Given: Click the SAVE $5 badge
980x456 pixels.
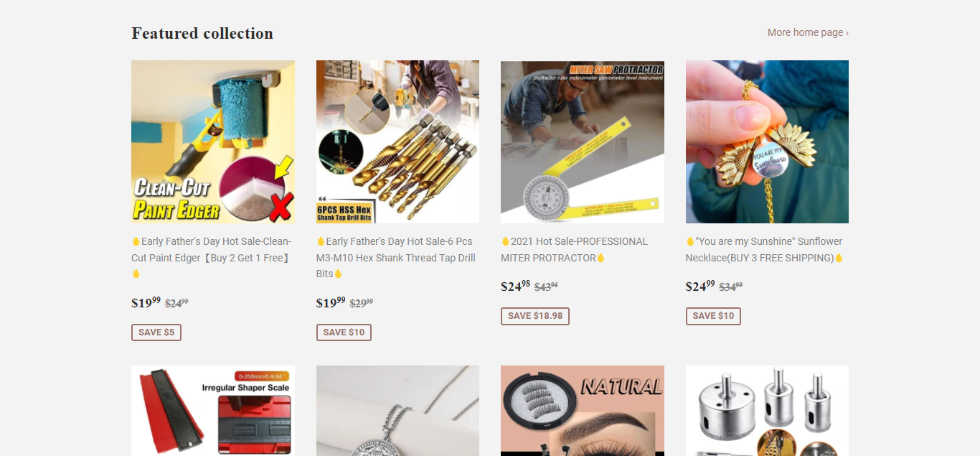Looking at the screenshot, I should [156, 332].
